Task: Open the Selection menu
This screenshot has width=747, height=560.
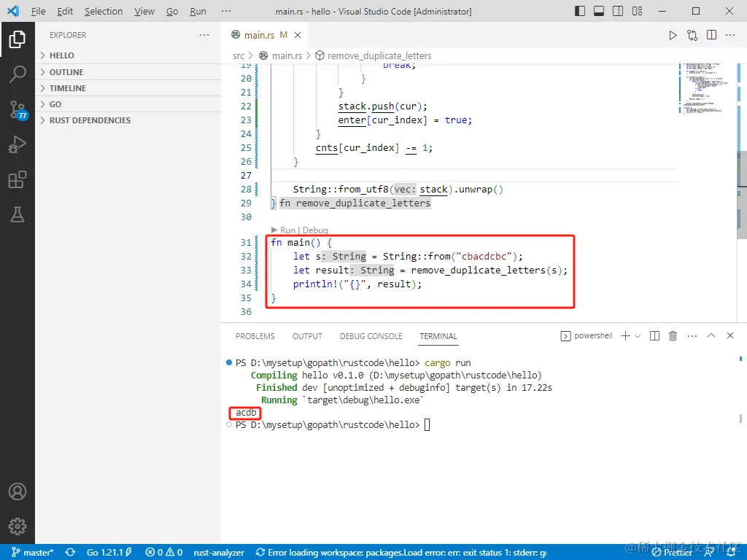Action: coord(104,11)
